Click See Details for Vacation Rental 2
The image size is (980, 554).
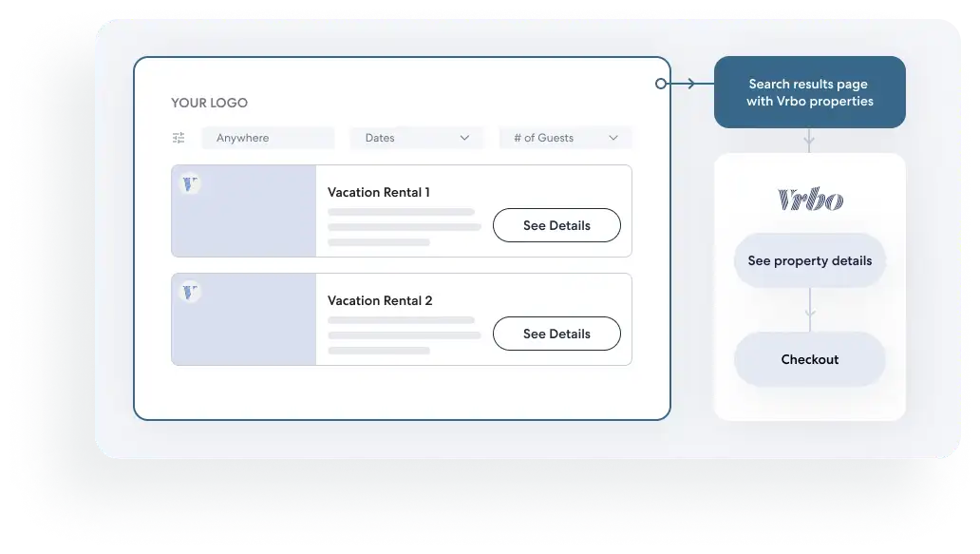pyautogui.click(x=556, y=334)
